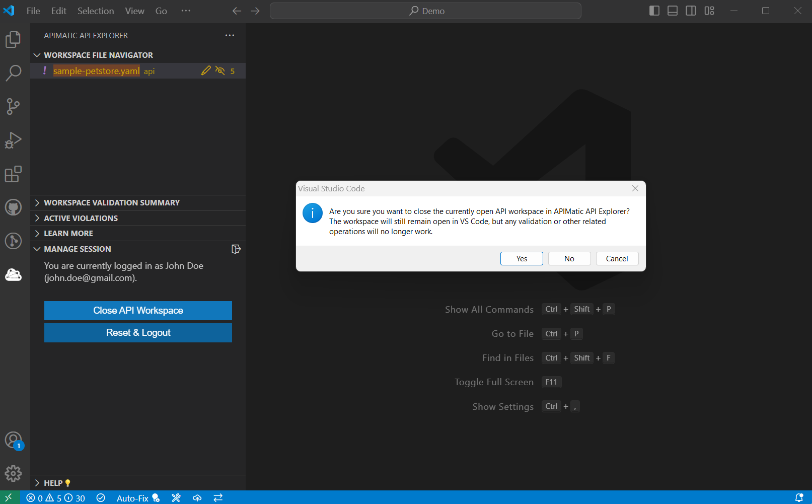The image size is (812, 504).
Task: Expand the Workspace Validation Summary section
Action: (138, 202)
